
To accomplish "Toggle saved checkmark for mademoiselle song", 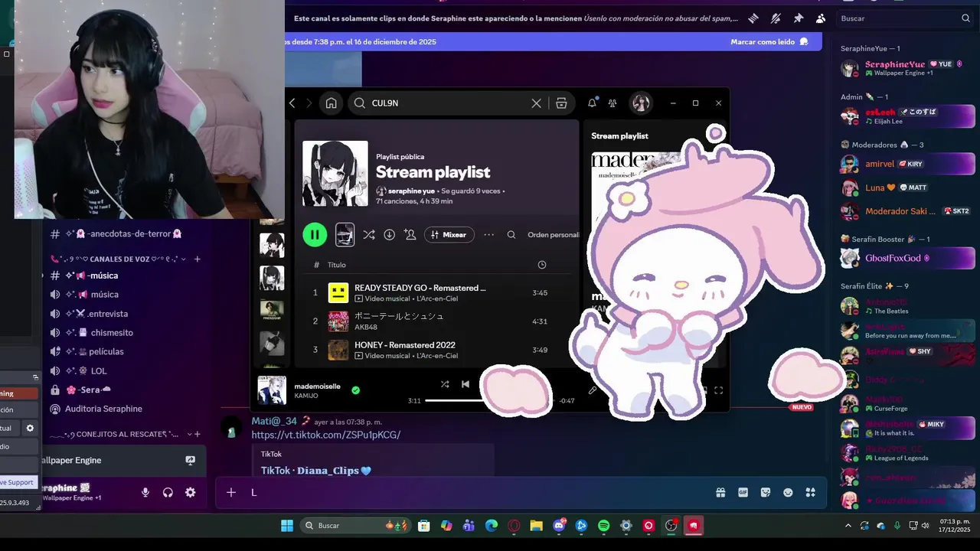I will tap(355, 390).
